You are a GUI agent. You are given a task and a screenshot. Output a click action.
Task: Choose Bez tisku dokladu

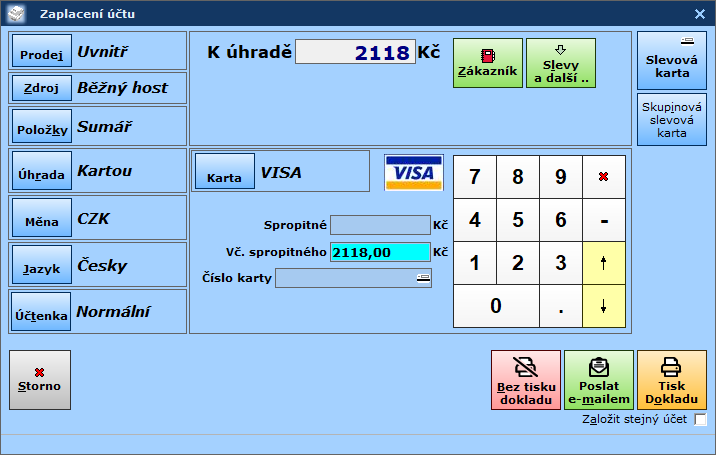(525, 380)
